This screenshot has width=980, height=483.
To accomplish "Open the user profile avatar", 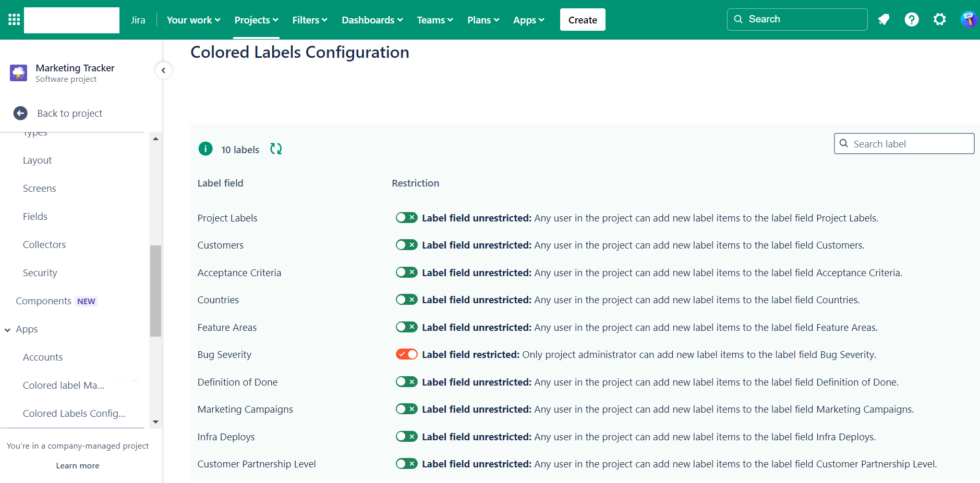I will point(969,20).
